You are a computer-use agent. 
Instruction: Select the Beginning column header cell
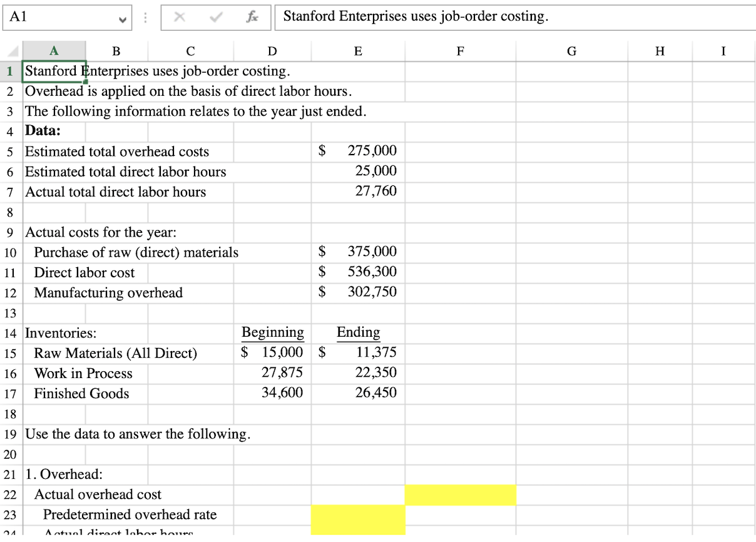point(272,333)
